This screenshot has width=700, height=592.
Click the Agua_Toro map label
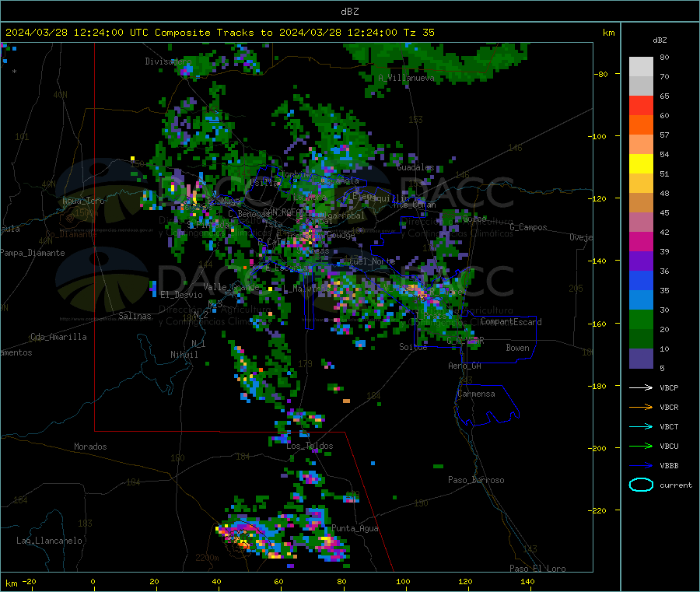click(x=83, y=201)
